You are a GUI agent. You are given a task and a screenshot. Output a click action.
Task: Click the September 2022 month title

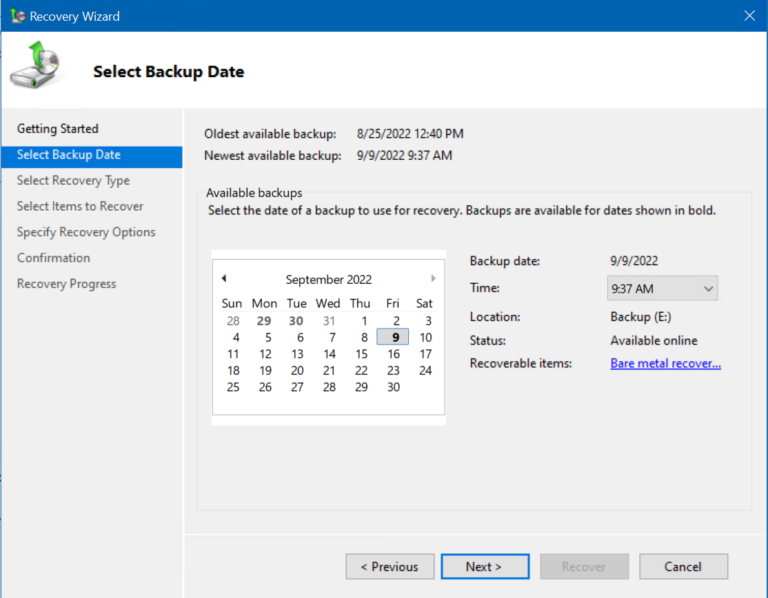click(329, 279)
